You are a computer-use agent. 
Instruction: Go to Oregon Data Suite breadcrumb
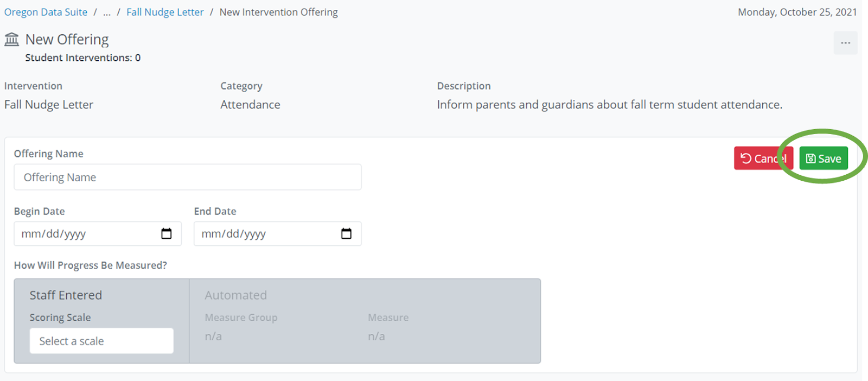tap(46, 12)
